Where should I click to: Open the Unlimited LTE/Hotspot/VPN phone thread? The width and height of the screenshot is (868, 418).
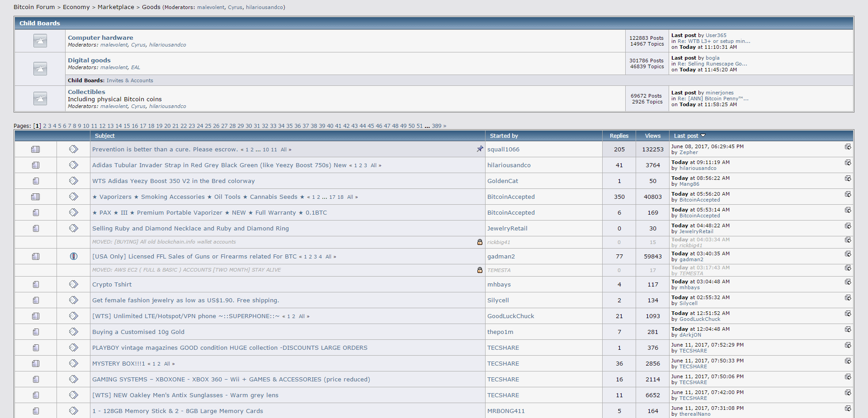click(186, 316)
